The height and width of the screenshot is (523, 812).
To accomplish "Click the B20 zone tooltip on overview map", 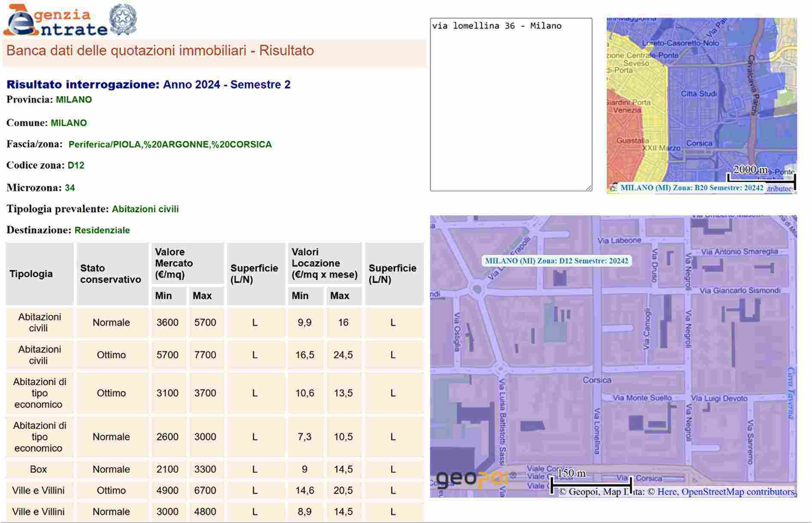I will pyautogui.click(x=691, y=188).
